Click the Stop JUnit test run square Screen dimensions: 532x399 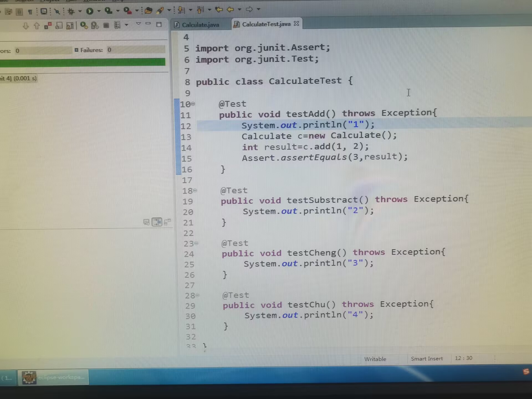click(x=106, y=25)
